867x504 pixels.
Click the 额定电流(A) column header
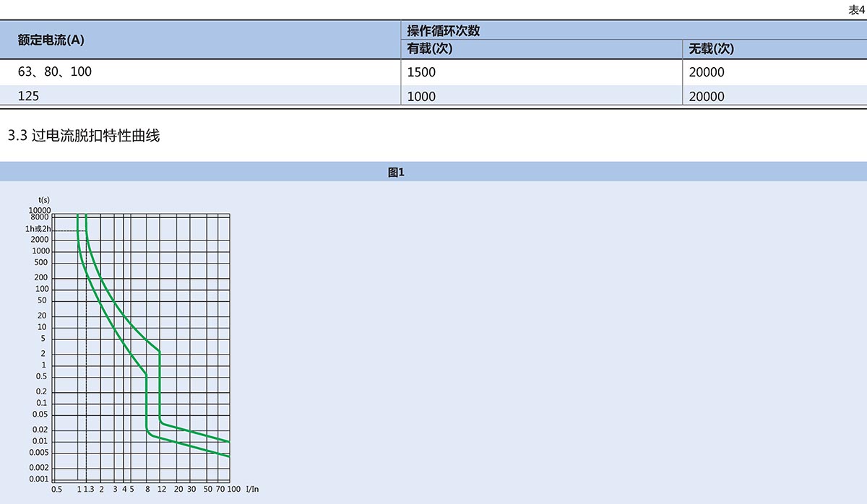pos(51,40)
